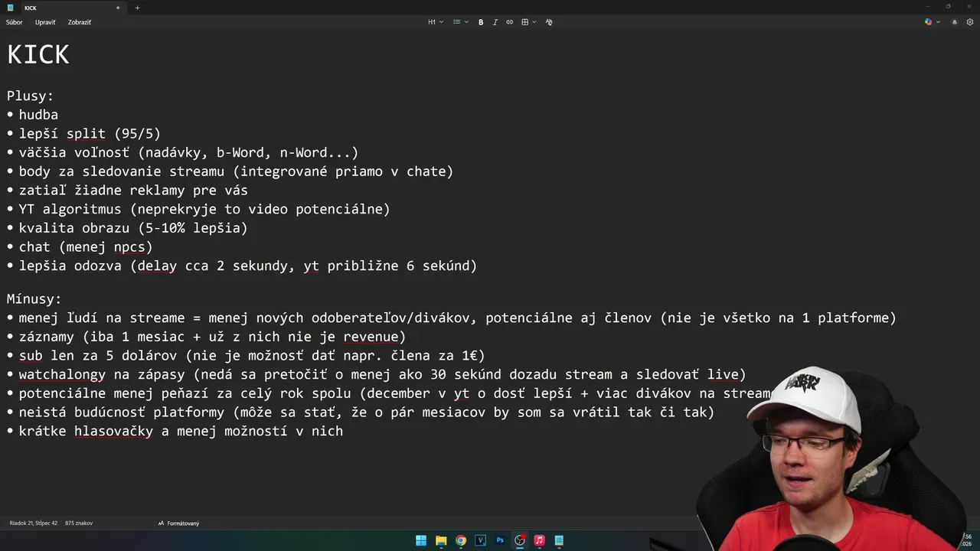Viewport: 980px width, 551px height.
Task: Open Photoshop from the taskbar
Action: coord(500,540)
